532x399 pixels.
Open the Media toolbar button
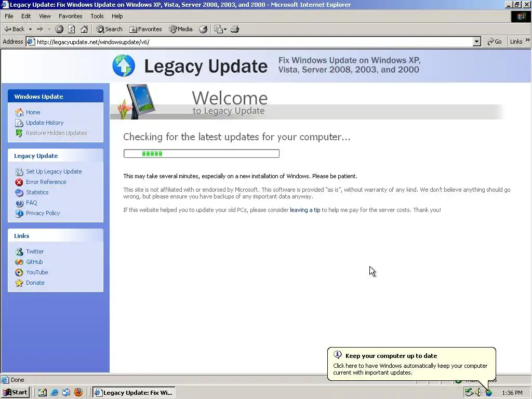tap(181, 29)
